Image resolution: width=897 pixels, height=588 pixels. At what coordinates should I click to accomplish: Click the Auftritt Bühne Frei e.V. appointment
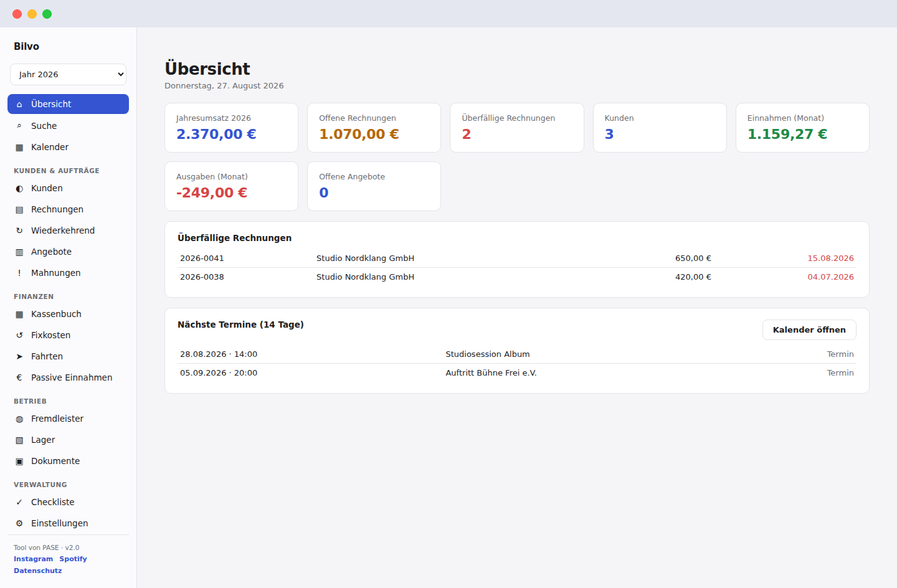coord(491,372)
